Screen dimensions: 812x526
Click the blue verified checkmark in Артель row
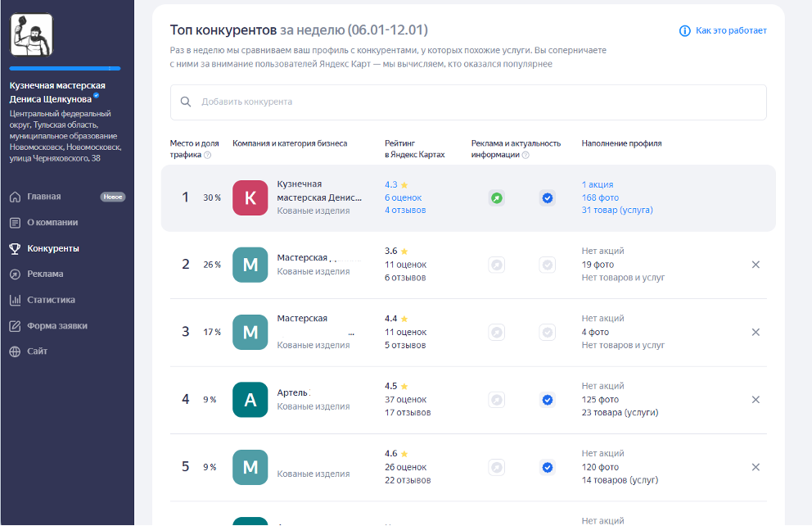(548, 400)
